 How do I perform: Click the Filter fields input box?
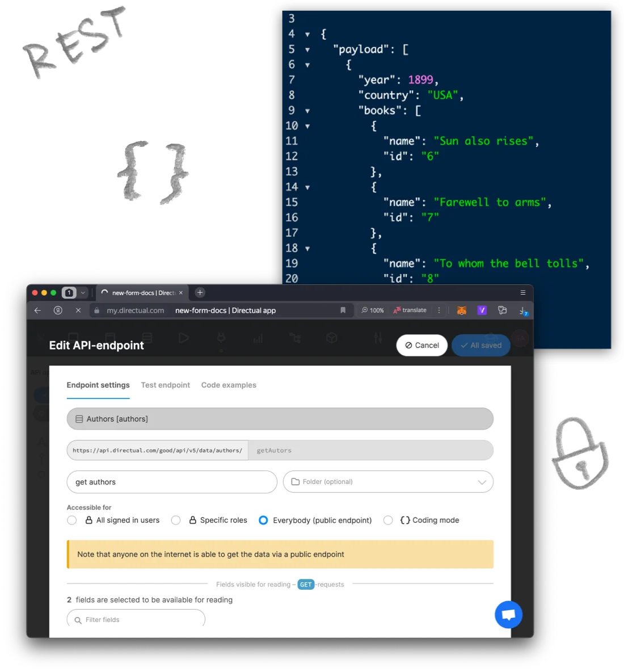pos(136,619)
